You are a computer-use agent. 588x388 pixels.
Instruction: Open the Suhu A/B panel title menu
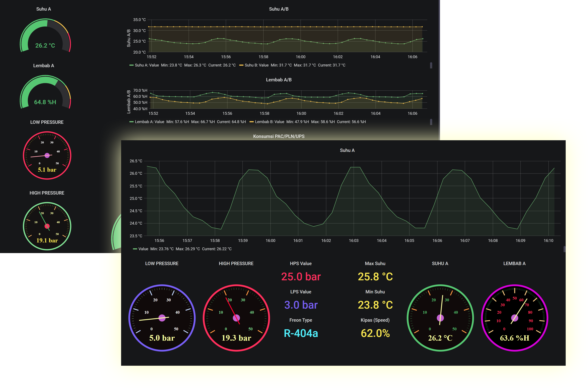coord(279,9)
